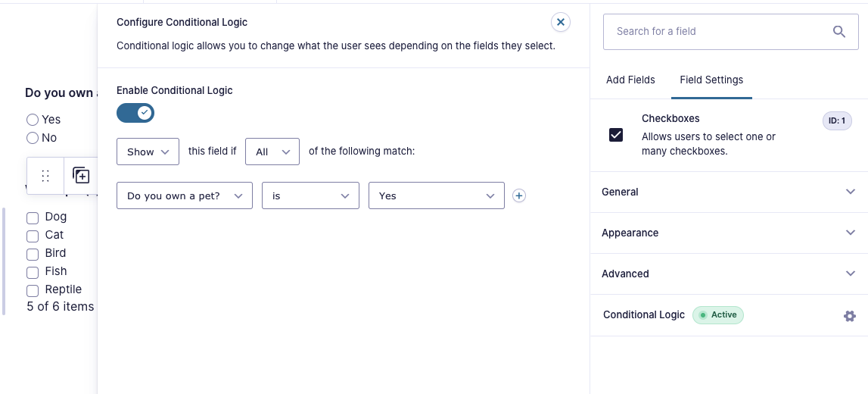This screenshot has width=868, height=394.
Task: Click the Active status badge
Action: tap(718, 314)
